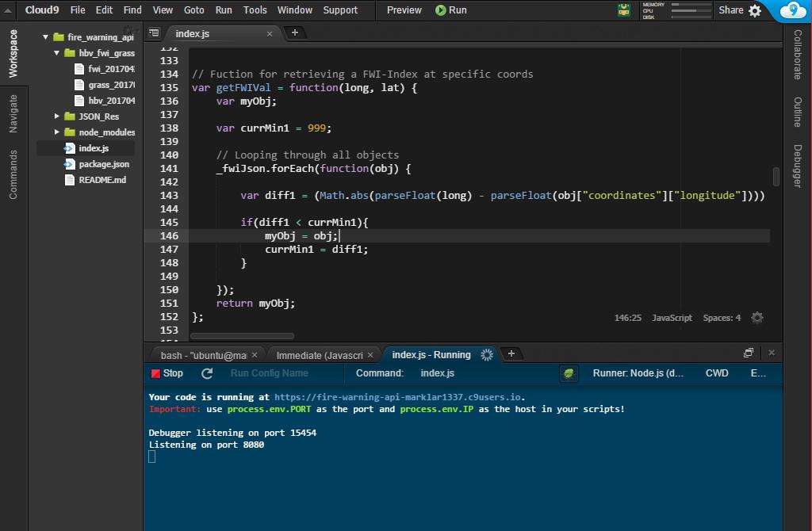Click the Cloud9 cloud dashboard icon

(792, 10)
